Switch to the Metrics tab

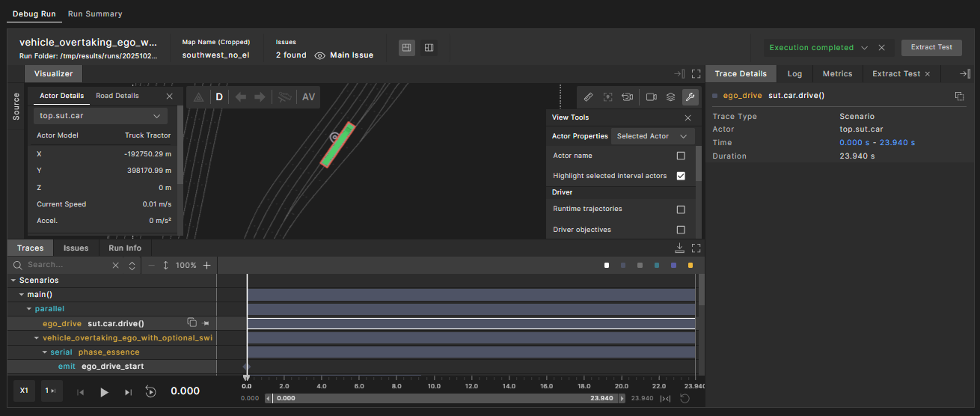click(837, 74)
